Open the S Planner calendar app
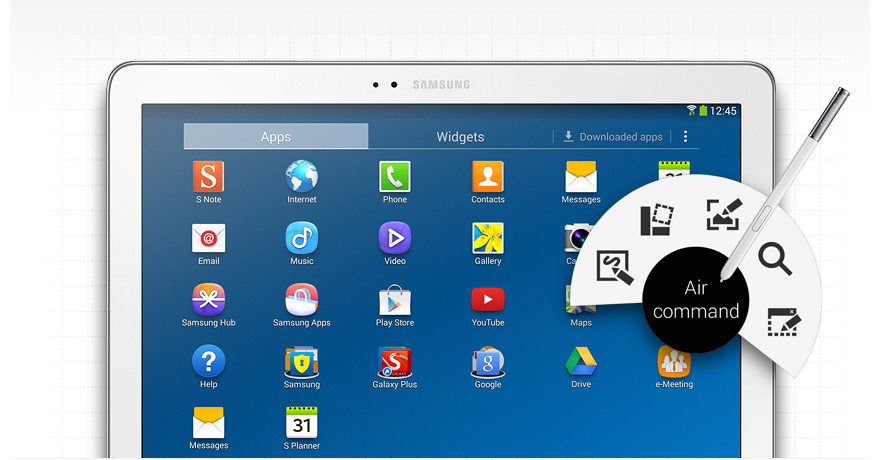Screen dimensions: 880x460 [301, 424]
